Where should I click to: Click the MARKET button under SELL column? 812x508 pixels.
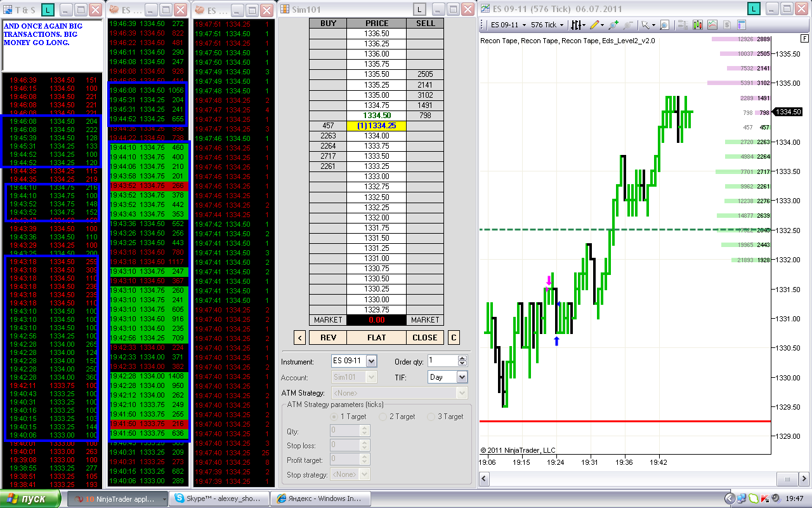click(425, 320)
